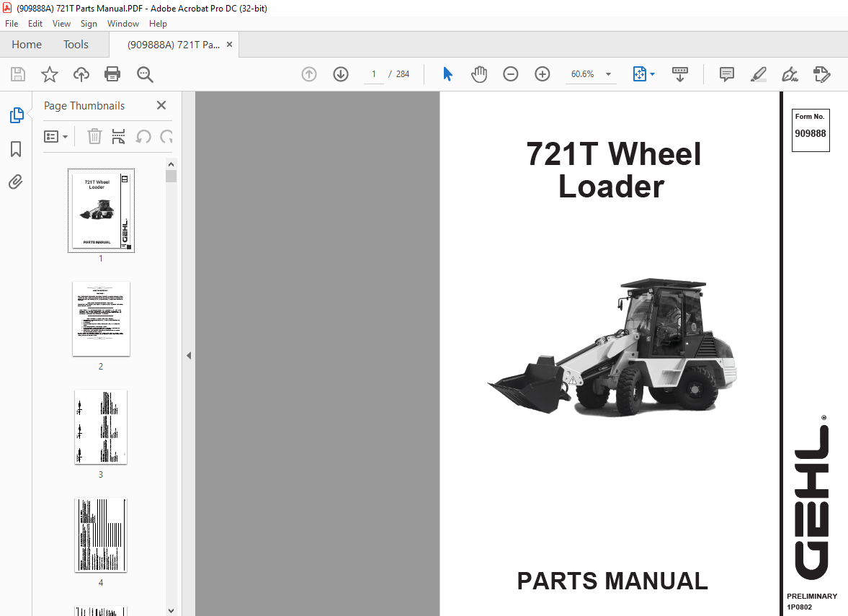Click the print pages thumbnail icon
This screenshot has width=848, height=616.
(x=118, y=136)
